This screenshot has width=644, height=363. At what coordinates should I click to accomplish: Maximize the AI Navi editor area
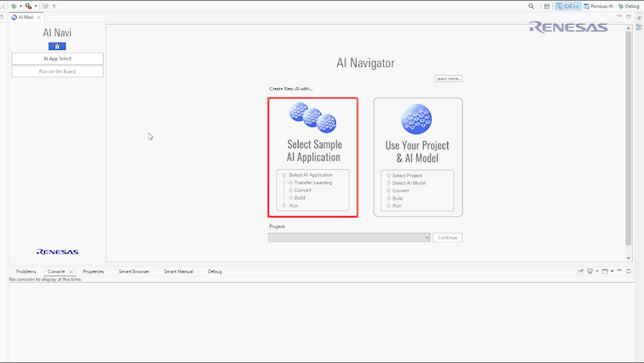(x=628, y=17)
